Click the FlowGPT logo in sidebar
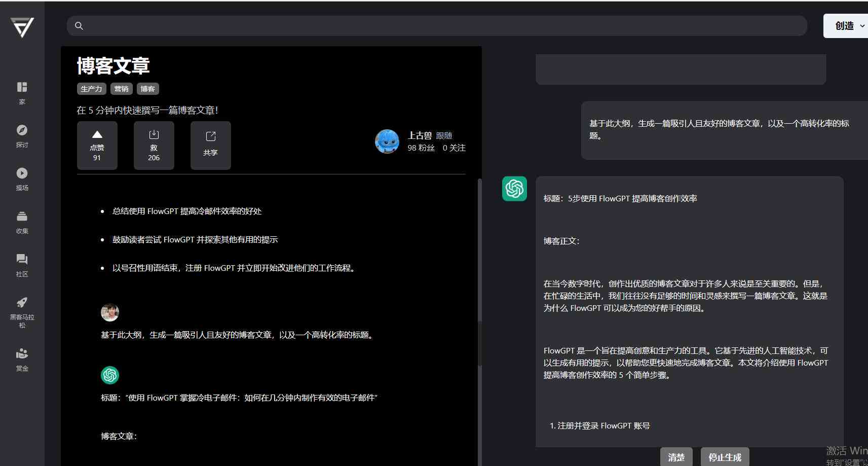This screenshot has height=466, width=868. point(22,27)
